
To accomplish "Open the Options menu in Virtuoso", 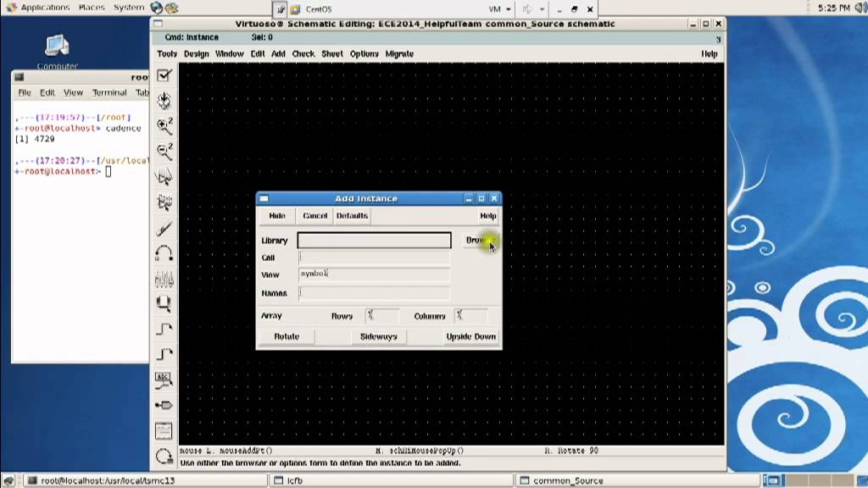I will click(364, 53).
